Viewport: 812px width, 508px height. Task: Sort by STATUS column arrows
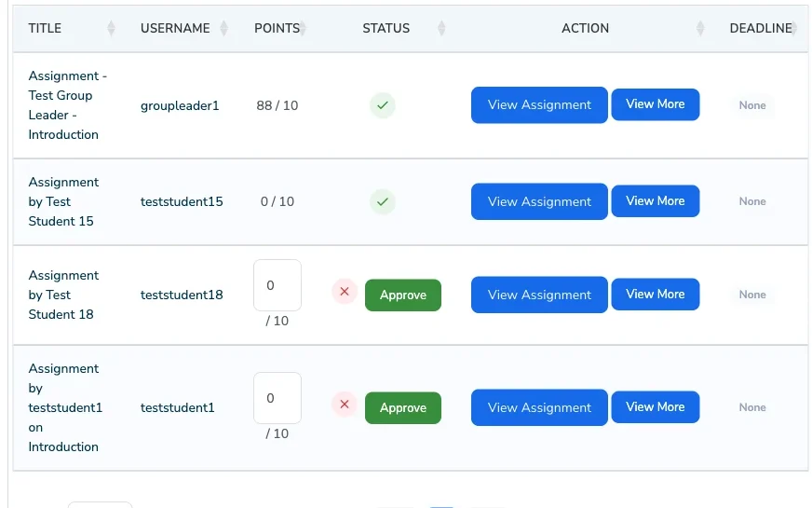[441, 28]
